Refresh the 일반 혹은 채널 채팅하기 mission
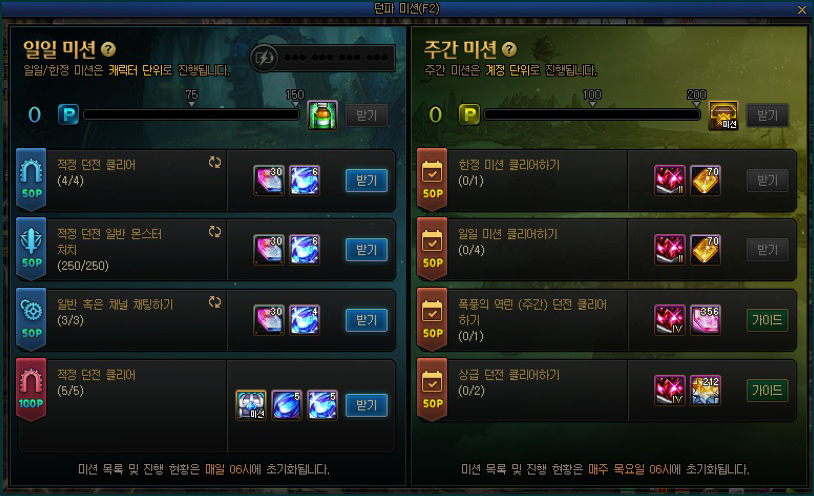This screenshot has width=814, height=496. tap(214, 302)
